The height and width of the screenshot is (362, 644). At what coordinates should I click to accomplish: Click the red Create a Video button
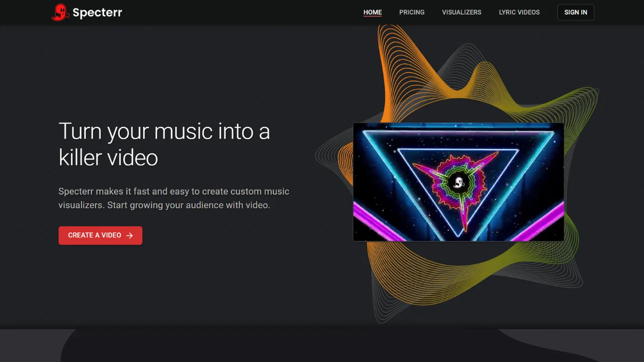[x=100, y=235]
